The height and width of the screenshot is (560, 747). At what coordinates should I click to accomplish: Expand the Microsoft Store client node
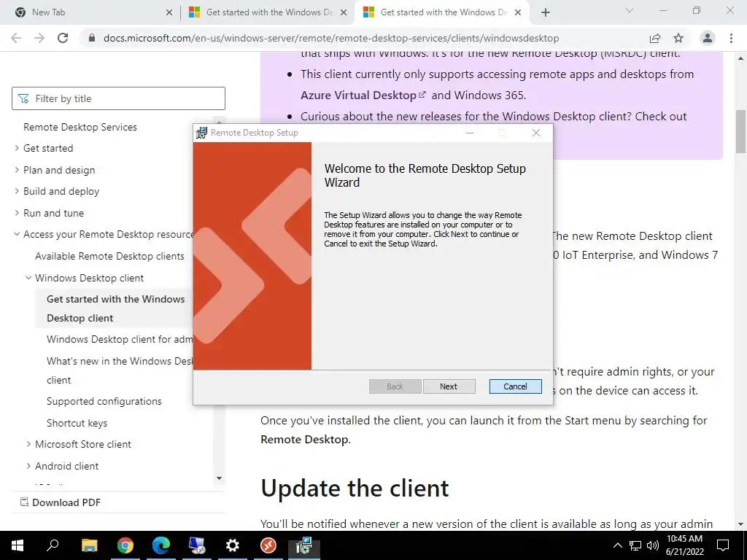[x=28, y=444]
